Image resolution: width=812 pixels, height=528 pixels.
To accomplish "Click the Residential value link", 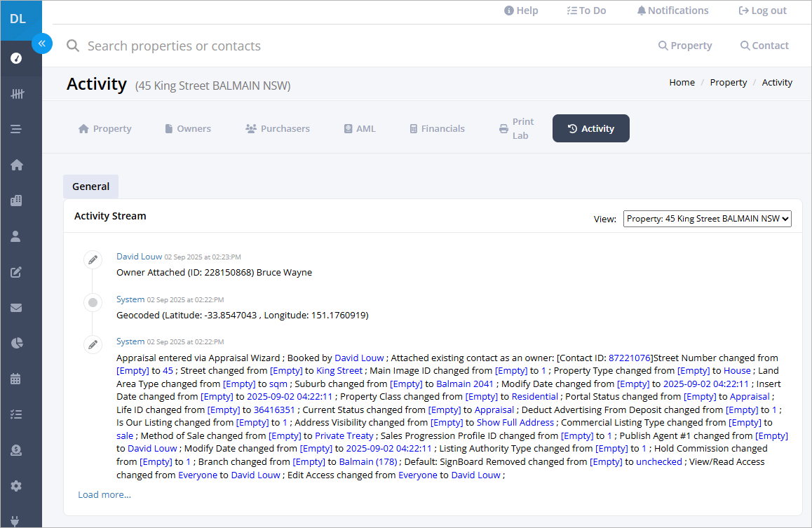I will 534,396.
